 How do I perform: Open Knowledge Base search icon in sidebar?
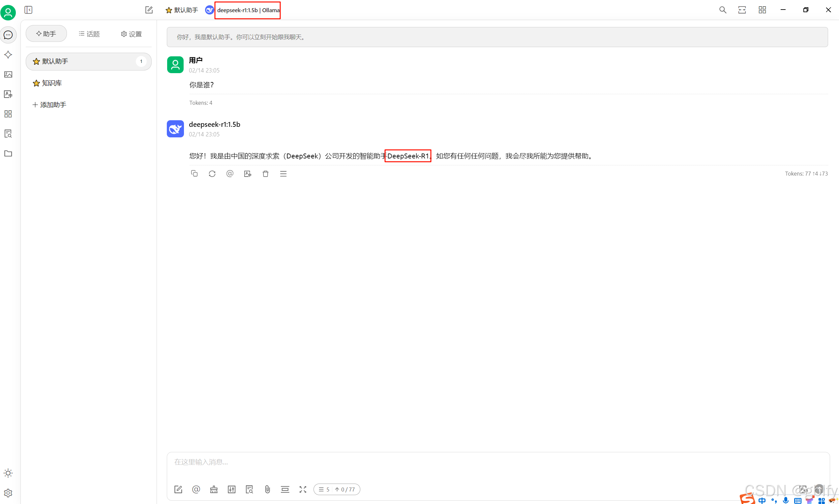click(8, 133)
